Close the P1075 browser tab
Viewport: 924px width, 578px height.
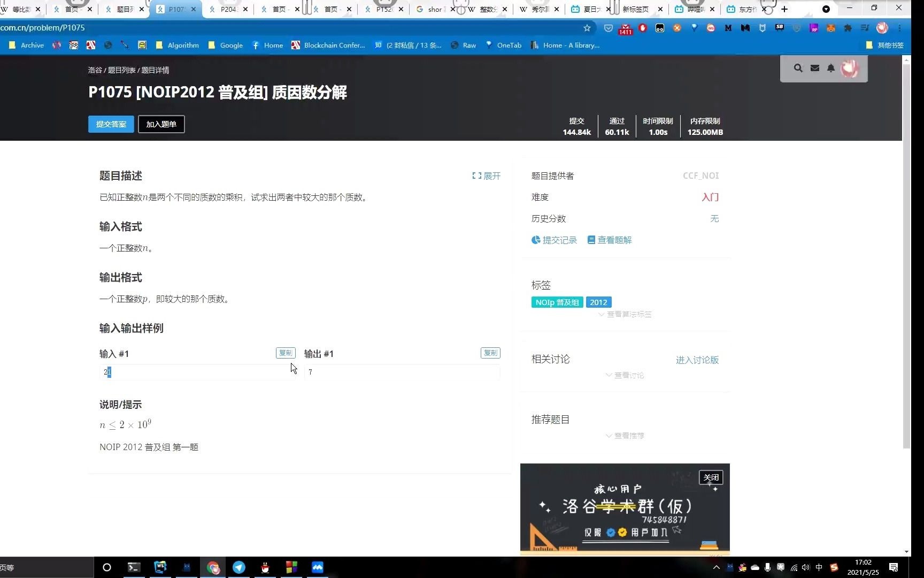click(193, 9)
